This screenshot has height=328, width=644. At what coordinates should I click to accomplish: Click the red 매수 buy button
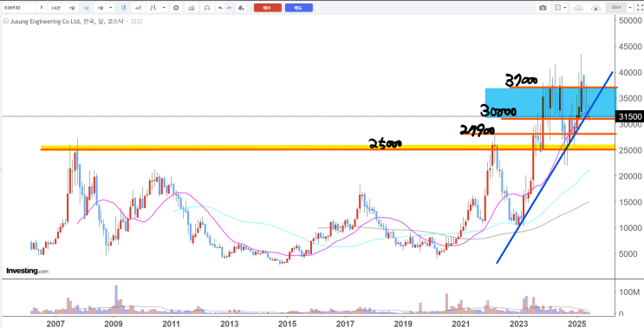point(268,8)
